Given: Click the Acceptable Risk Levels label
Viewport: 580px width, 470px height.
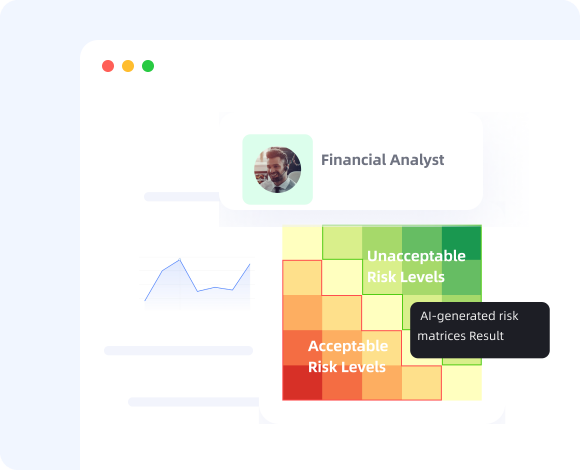Looking at the screenshot, I should (x=348, y=356).
